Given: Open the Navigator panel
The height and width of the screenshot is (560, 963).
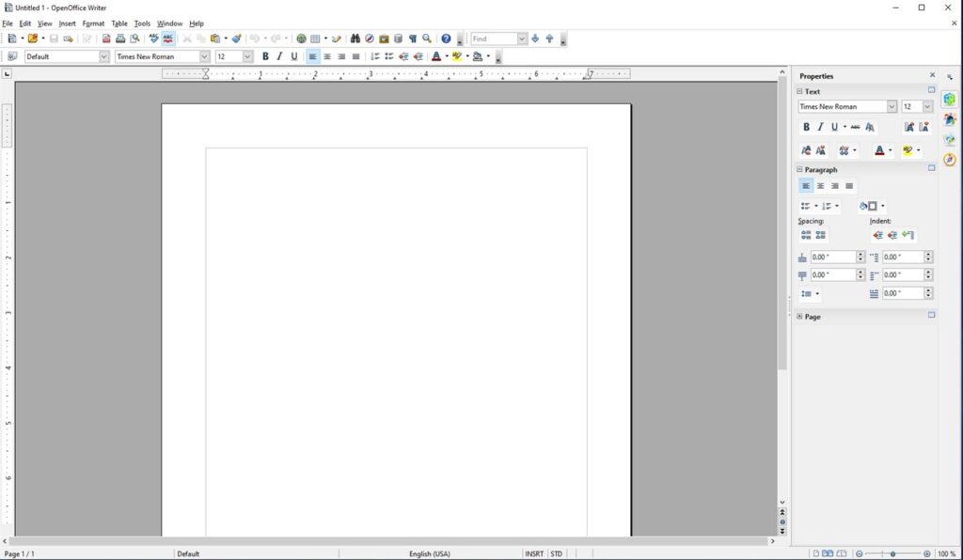Looking at the screenshot, I should coord(370,39).
